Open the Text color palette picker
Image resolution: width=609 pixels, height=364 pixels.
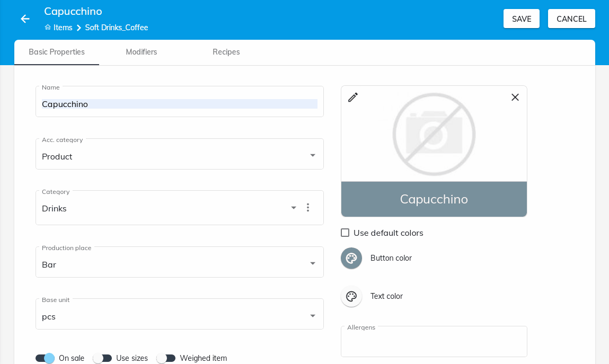[351, 296]
